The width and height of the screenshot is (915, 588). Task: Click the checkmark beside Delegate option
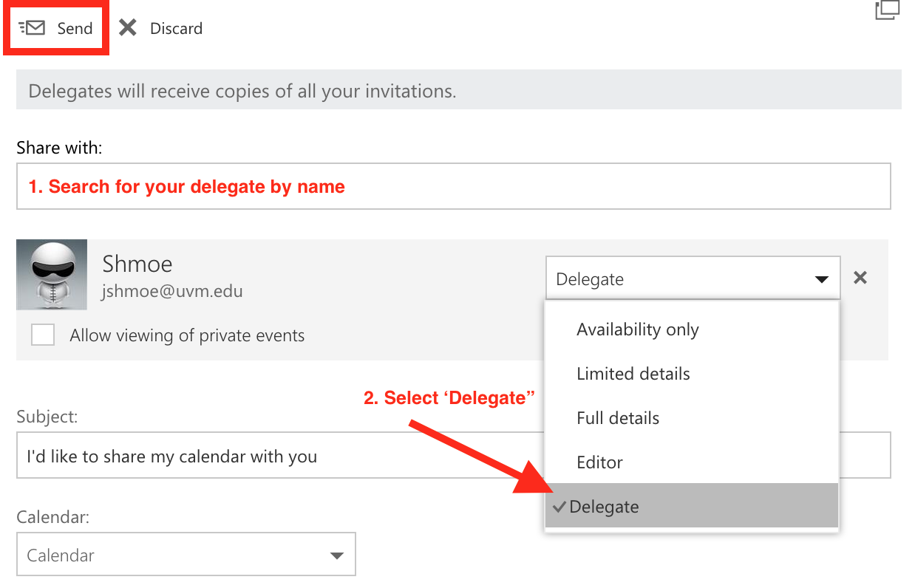[x=559, y=507]
